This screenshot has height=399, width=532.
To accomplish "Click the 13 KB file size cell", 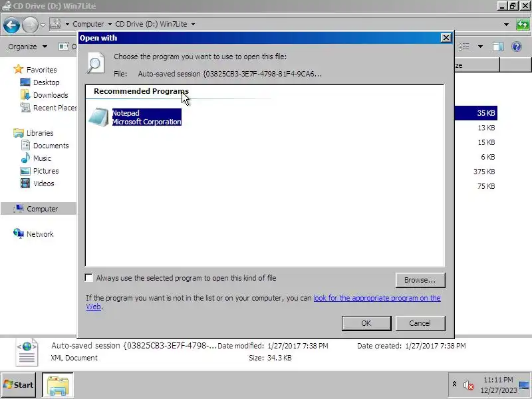I will click(486, 128).
